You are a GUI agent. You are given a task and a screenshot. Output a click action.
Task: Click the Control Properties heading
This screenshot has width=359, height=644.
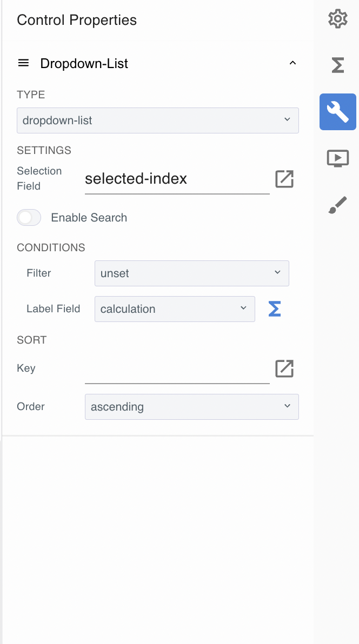pos(77,21)
